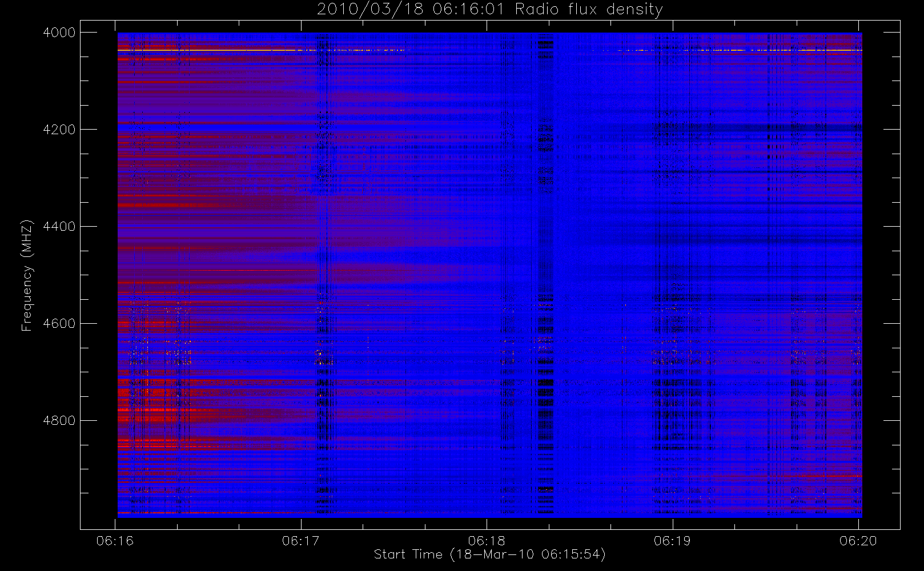Screen dimensions: 924x571
Task: Click the 06:19 time tick label
Action: pos(672,541)
